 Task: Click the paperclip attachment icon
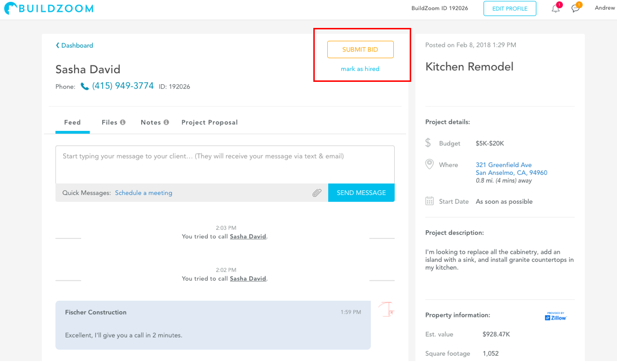[317, 193]
